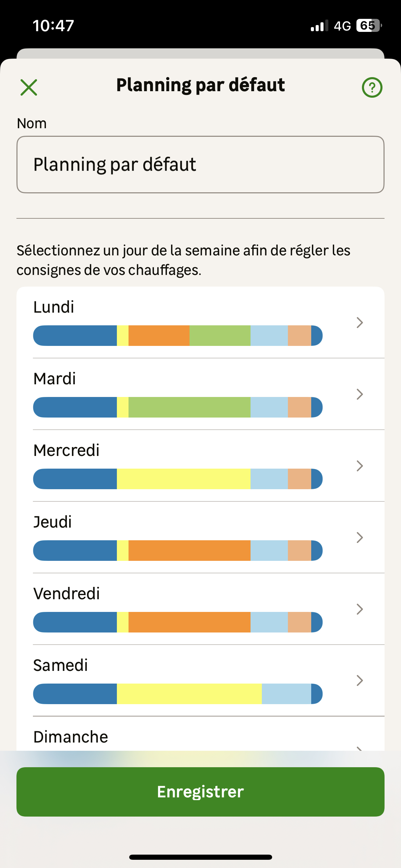Select the Lundi day label

pos(54,307)
